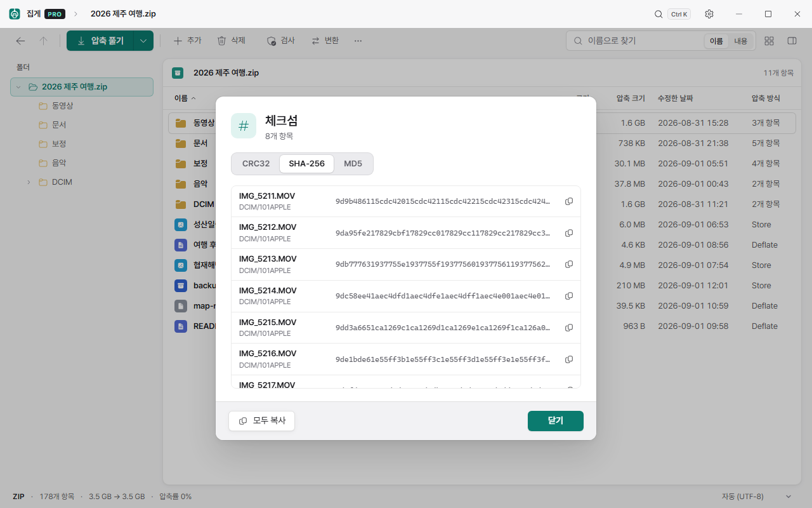Copy the hash for IMG_5211.MOV
This screenshot has height=508, width=812.
click(569, 201)
